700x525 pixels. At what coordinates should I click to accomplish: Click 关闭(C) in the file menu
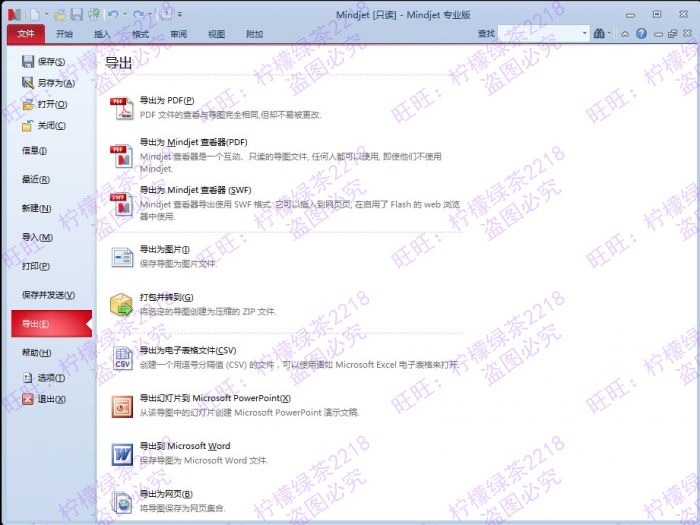pos(43,126)
